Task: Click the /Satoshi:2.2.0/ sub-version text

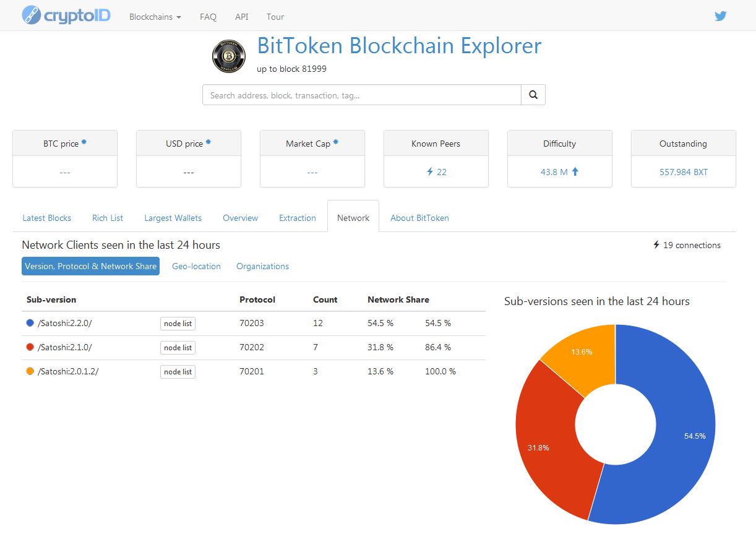Action: [x=65, y=323]
